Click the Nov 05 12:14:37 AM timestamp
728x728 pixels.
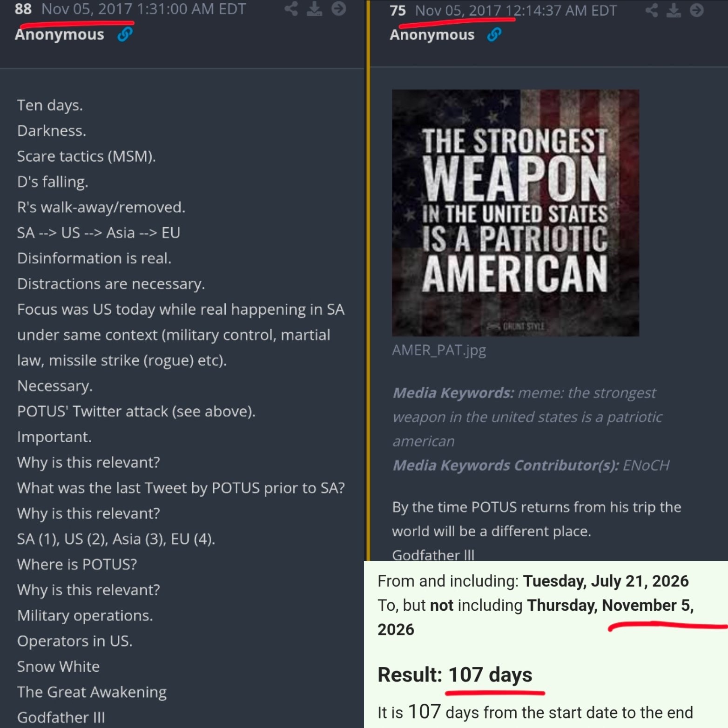point(516,10)
